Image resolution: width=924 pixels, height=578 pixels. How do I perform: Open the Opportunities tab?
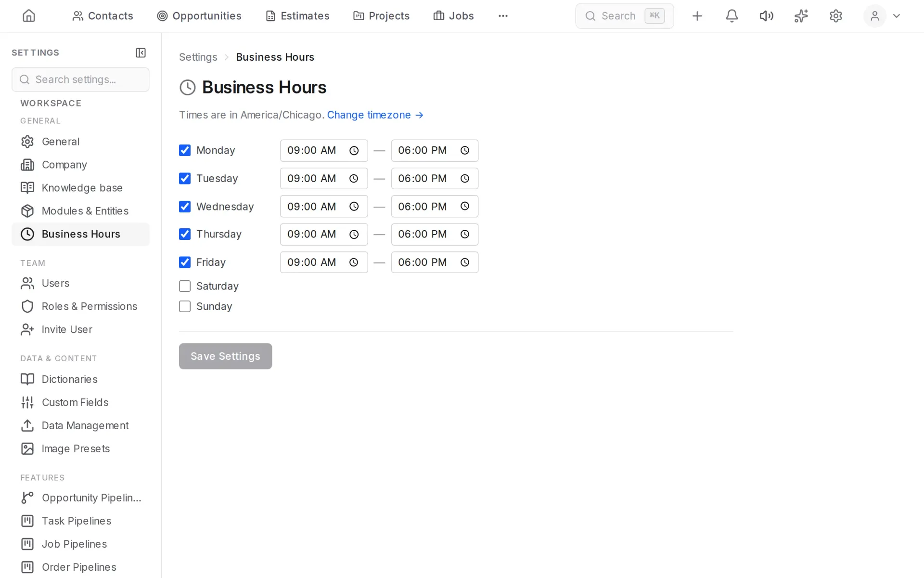(199, 16)
